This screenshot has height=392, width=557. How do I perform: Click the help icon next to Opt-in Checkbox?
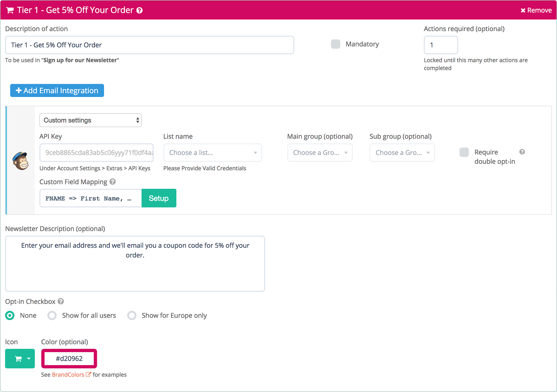pyautogui.click(x=61, y=301)
